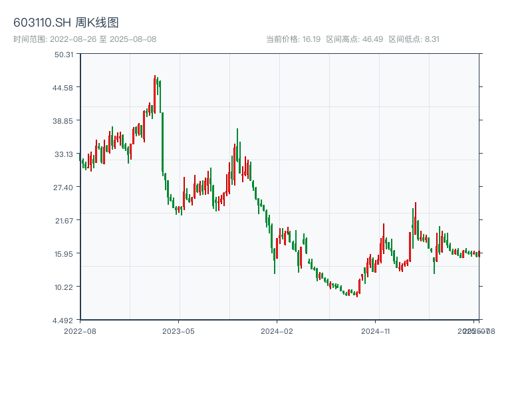
Task: Click the 603110.SH 周K线图 chart title
Action: [x=66, y=23]
